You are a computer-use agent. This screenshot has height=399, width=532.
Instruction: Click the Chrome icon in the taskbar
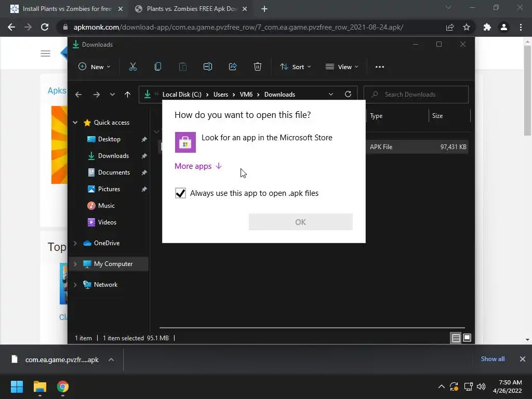(x=63, y=387)
